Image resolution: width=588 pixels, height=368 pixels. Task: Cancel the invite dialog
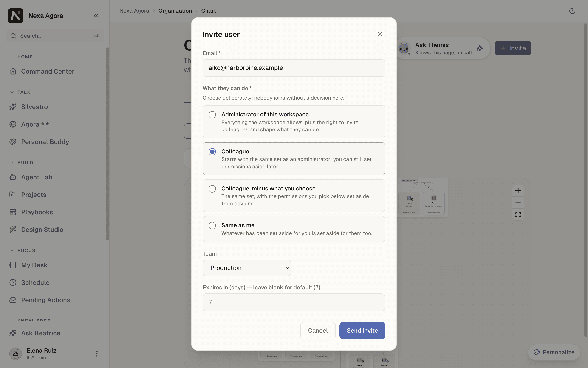[318, 331]
